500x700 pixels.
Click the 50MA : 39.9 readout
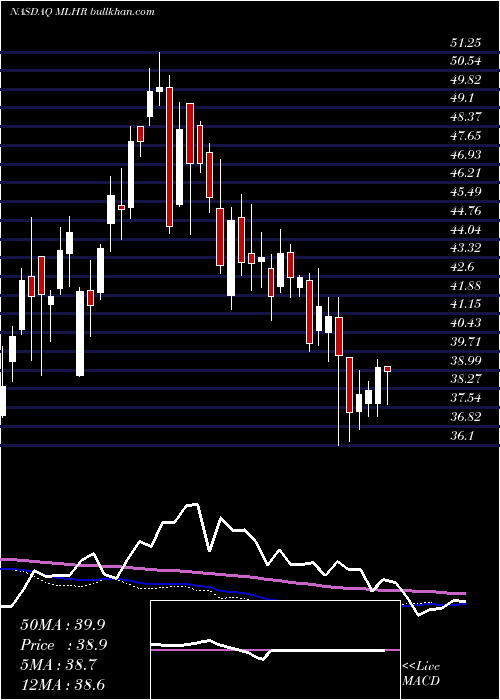pyautogui.click(x=62, y=625)
